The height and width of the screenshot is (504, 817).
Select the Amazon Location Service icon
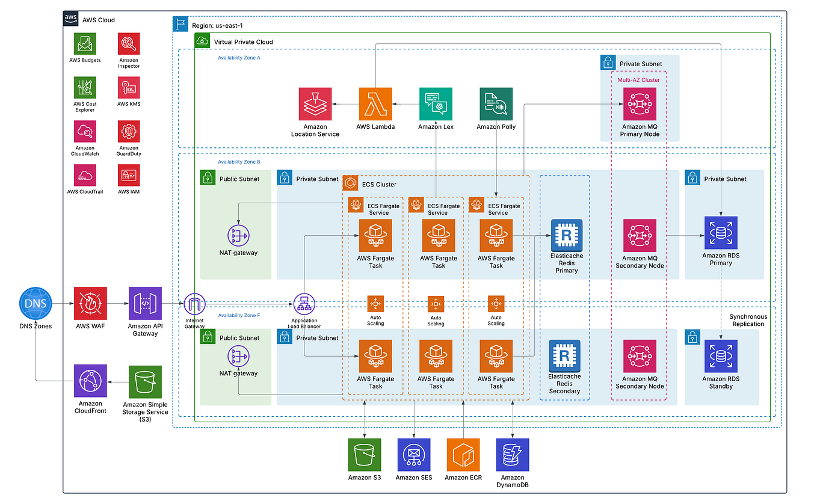[315, 103]
